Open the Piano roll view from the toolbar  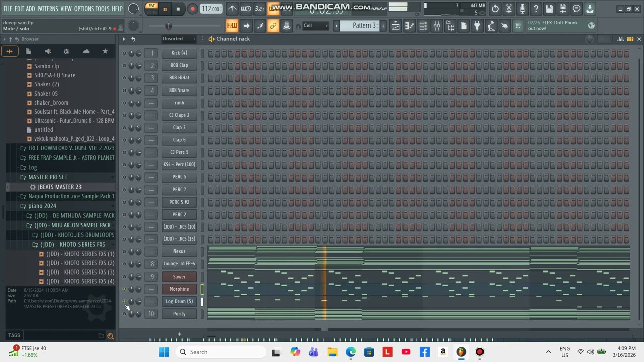[x=410, y=26]
